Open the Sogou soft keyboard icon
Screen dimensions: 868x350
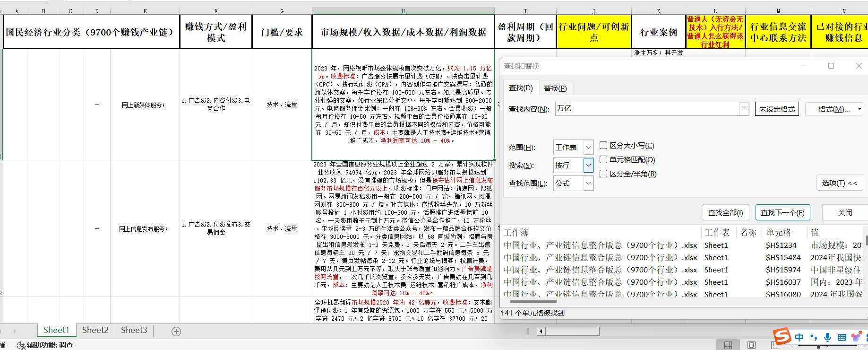pos(842,337)
